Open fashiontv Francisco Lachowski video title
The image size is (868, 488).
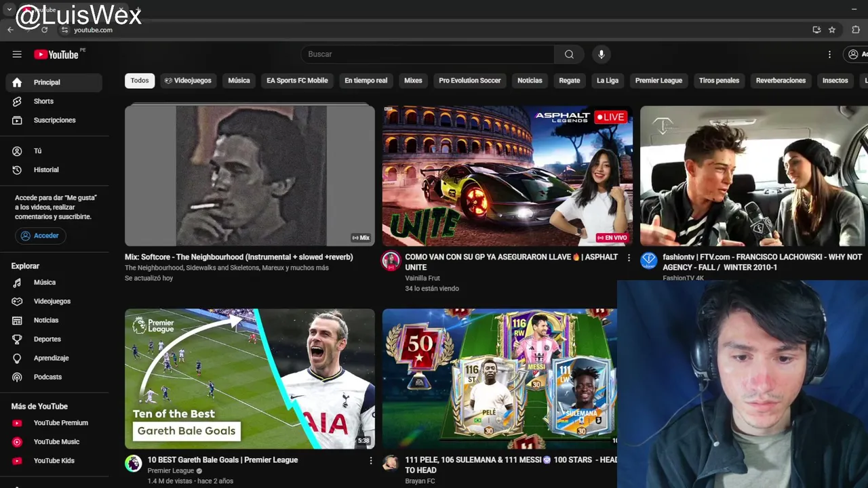tap(762, 262)
